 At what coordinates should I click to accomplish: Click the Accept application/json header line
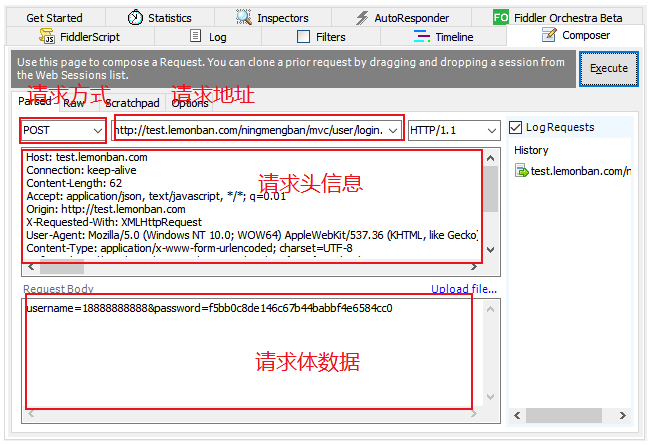coord(156,196)
